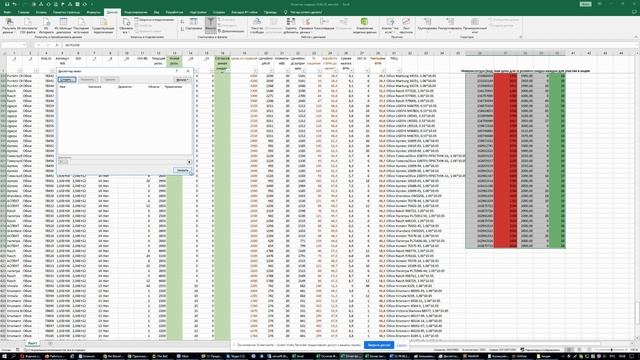Open Управление моделью данных

[x=364, y=26]
